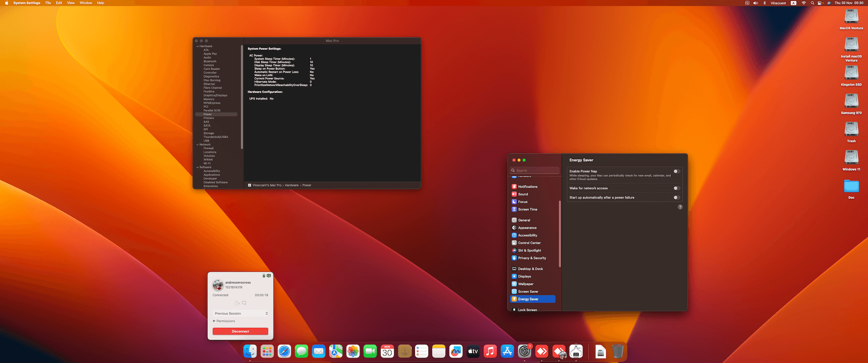This screenshot has height=363, width=868.
Task: Enable Power Nap toggle
Action: tap(676, 172)
